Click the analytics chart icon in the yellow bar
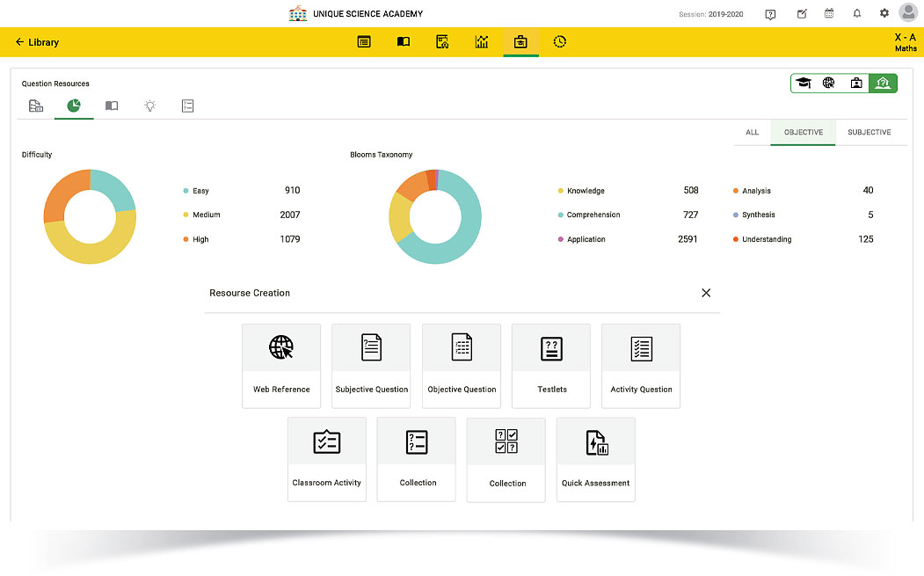 (482, 42)
